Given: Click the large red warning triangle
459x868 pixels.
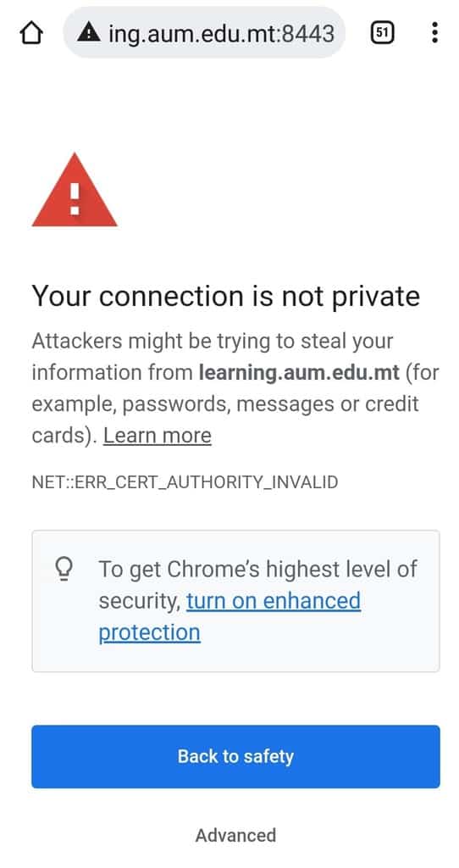Looking at the screenshot, I should [75, 190].
